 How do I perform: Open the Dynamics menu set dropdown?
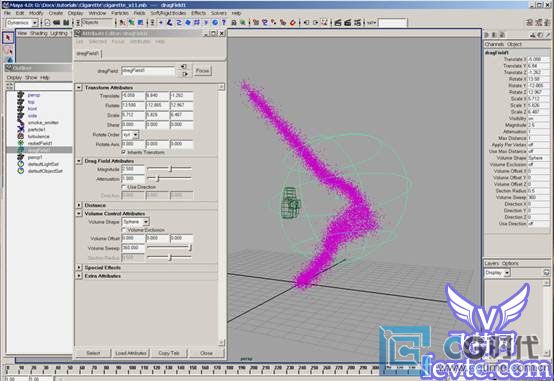point(35,23)
